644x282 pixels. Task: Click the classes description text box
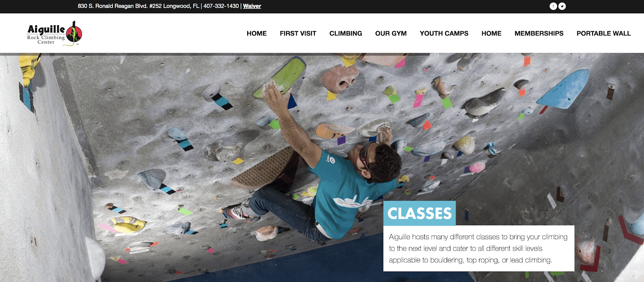pos(479,248)
